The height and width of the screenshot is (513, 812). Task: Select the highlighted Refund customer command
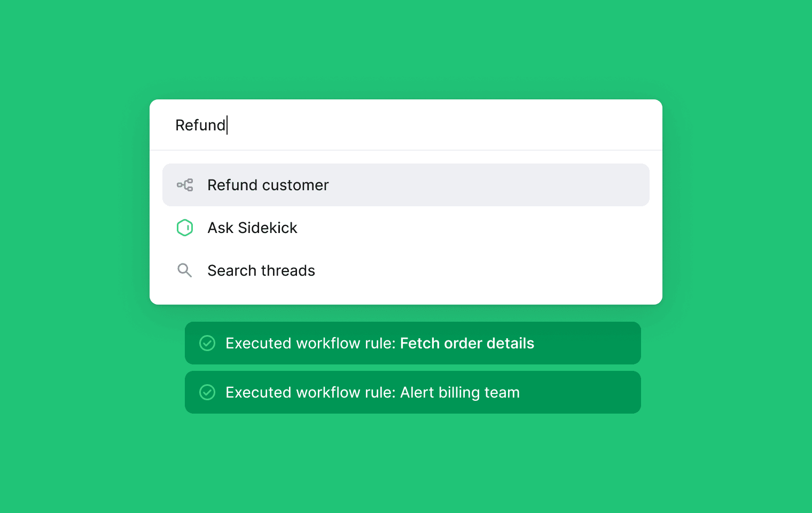tap(406, 185)
